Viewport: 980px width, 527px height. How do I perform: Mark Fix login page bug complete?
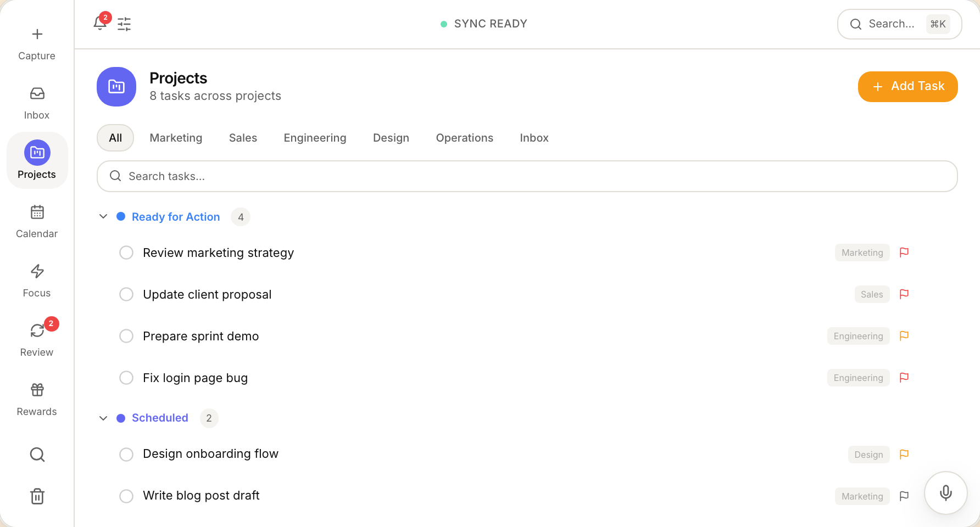(x=126, y=378)
